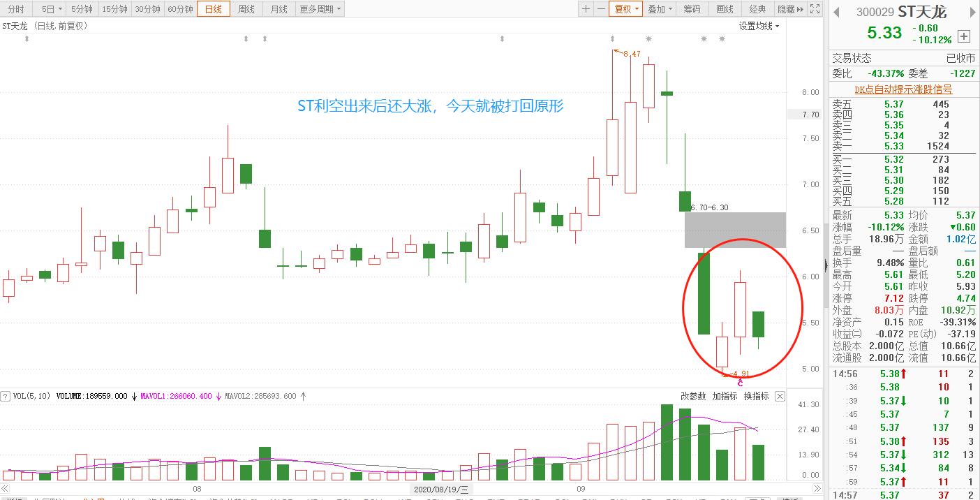The width and height of the screenshot is (980, 500).
Task: Activate the 画线 drawing tool button
Action: 725,9
